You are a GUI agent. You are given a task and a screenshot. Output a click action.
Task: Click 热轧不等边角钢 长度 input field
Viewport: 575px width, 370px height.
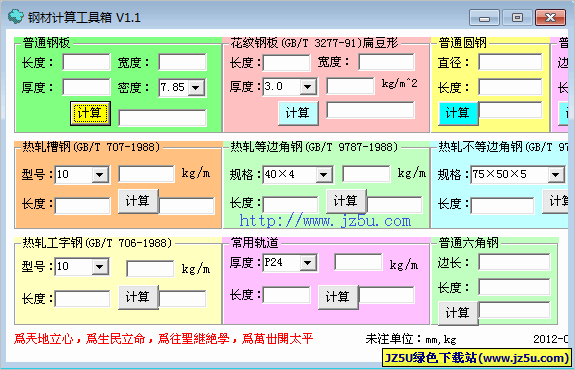502,206
